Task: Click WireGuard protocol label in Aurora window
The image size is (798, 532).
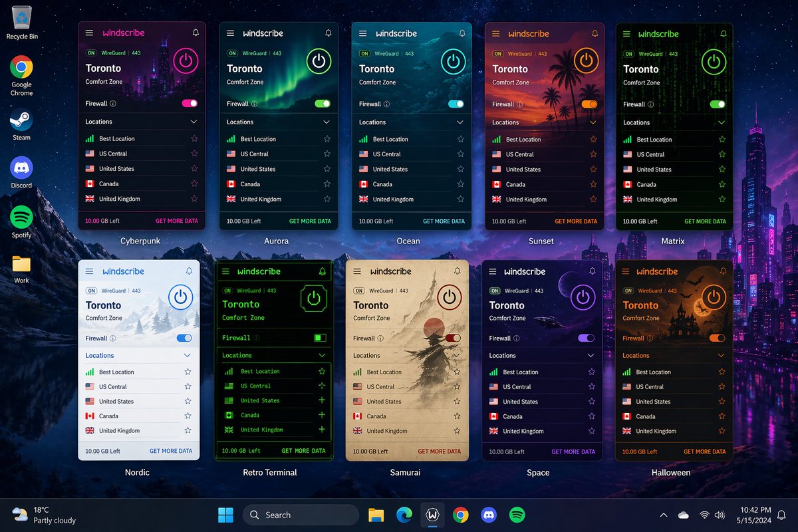Action: pyautogui.click(x=253, y=54)
